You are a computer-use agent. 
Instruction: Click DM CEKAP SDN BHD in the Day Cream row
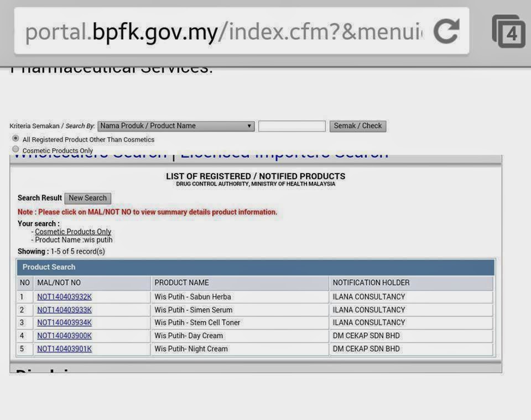[366, 336]
